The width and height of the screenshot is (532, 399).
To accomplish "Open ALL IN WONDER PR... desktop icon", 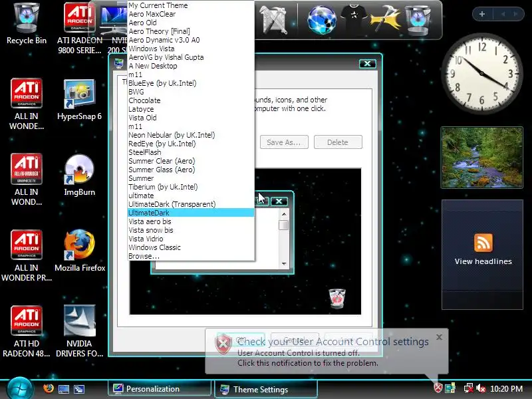I will coord(27,255).
